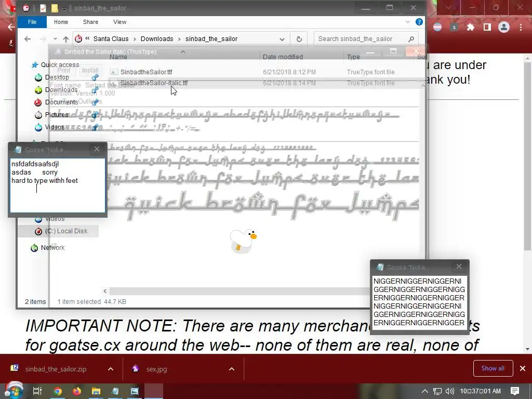532x399 pixels.
Task: Click Downloads in the address breadcrumb
Action: click(157, 39)
